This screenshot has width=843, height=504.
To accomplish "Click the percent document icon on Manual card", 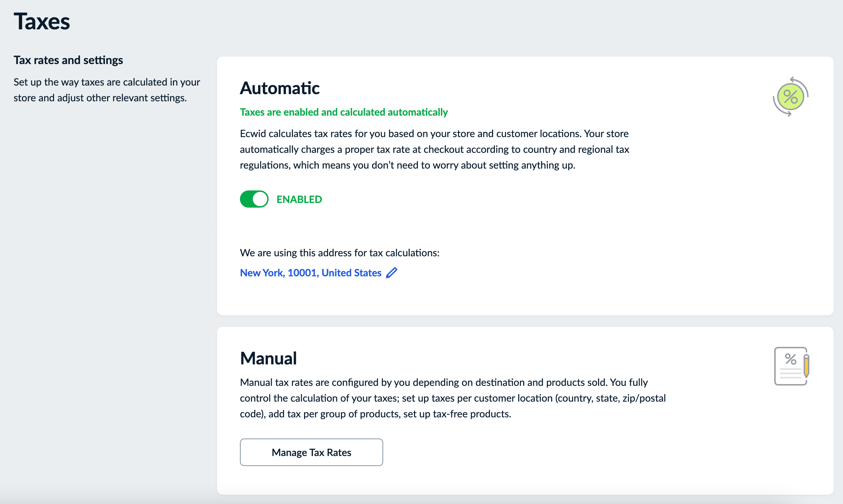I will pyautogui.click(x=791, y=366).
